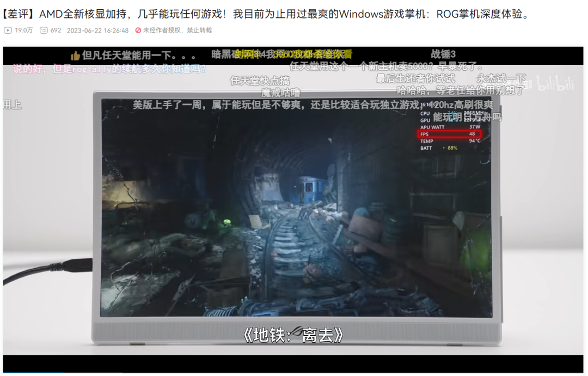
Task: Click the TEMP 94°C overlay reading
Action: tap(450, 141)
